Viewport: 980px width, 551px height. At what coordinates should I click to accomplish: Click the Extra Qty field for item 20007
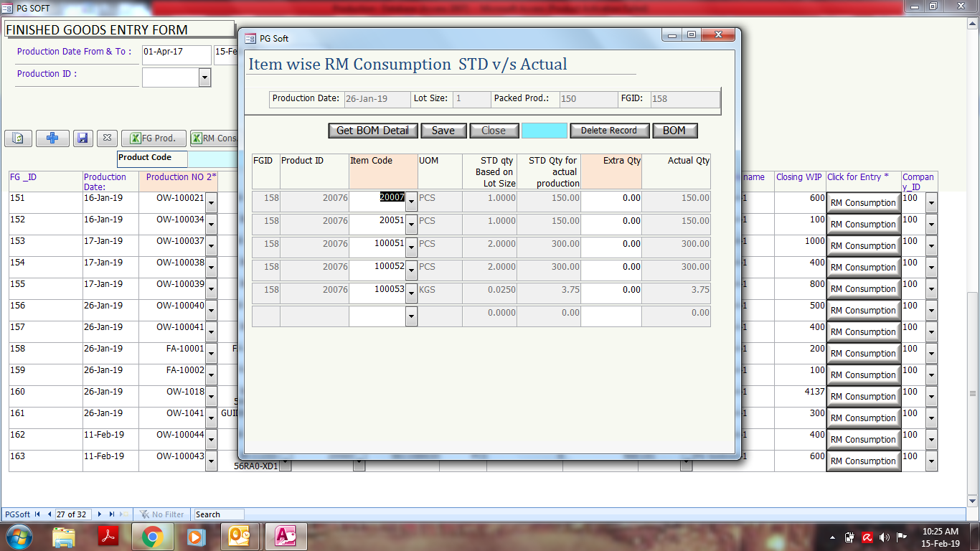pyautogui.click(x=611, y=202)
